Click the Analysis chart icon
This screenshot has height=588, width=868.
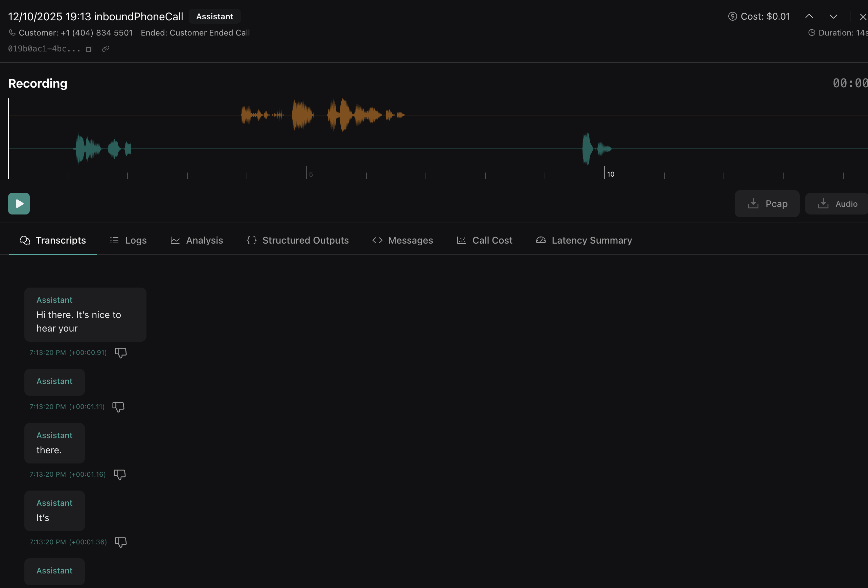(x=175, y=240)
